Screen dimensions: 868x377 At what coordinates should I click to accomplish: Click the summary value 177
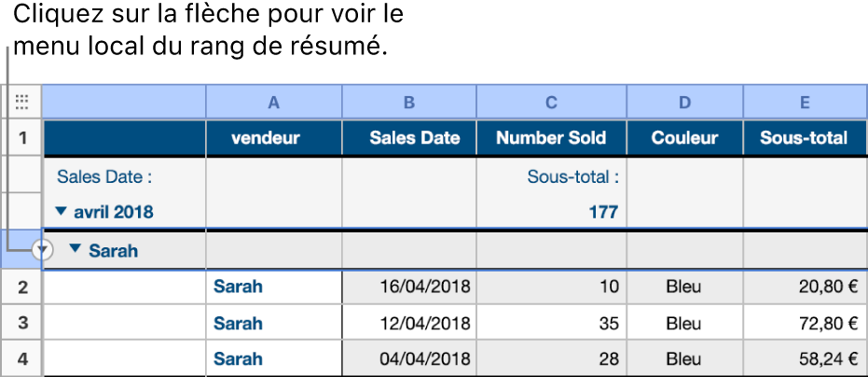(x=603, y=213)
